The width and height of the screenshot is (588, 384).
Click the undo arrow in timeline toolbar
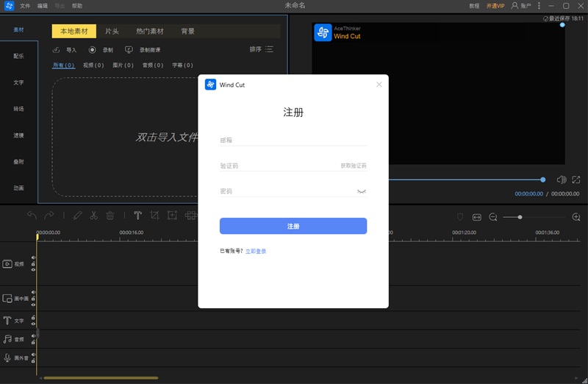pyautogui.click(x=32, y=216)
